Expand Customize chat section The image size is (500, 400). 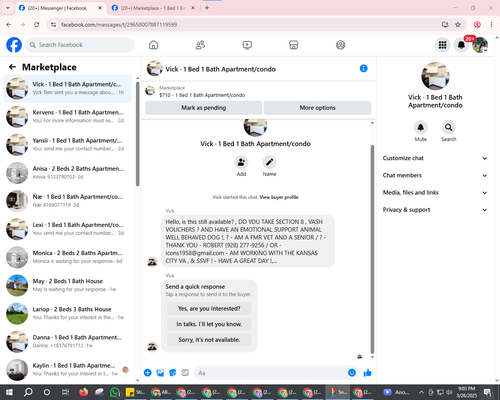pos(435,158)
